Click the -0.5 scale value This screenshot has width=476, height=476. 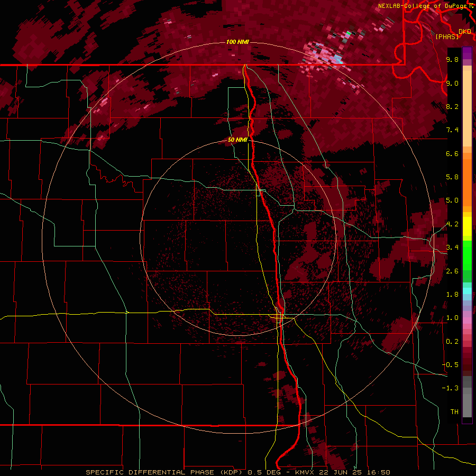pyautogui.click(x=450, y=365)
